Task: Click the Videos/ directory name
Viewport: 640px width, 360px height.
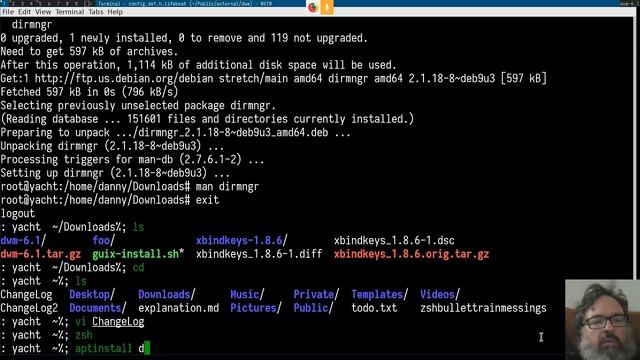Action: tap(440, 294)
